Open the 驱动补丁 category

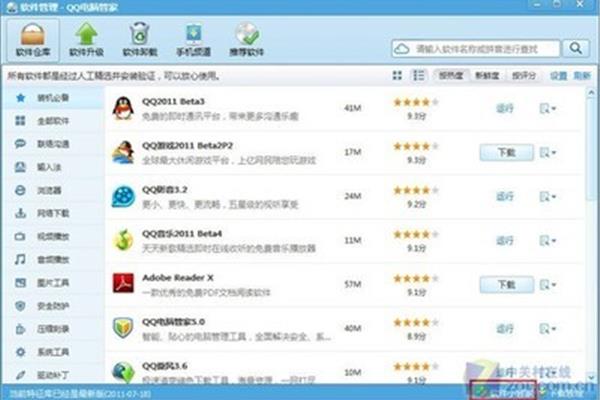[54, 375]
